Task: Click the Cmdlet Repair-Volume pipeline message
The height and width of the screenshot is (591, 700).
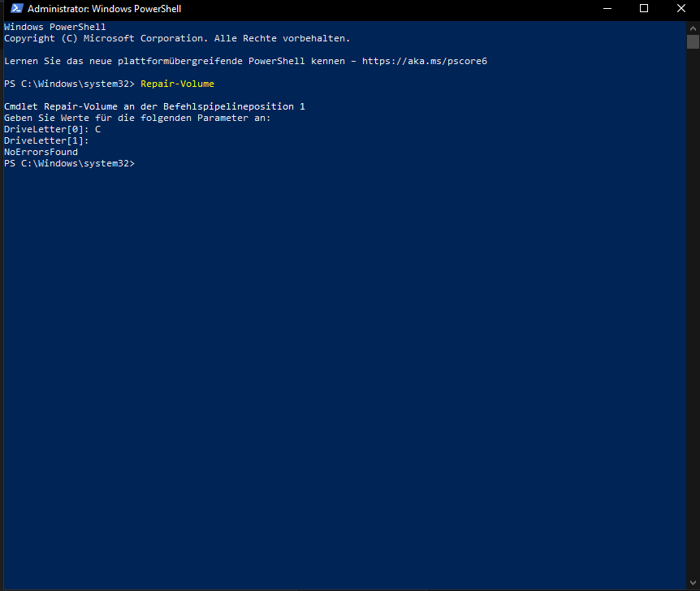Action: point(154,106)
